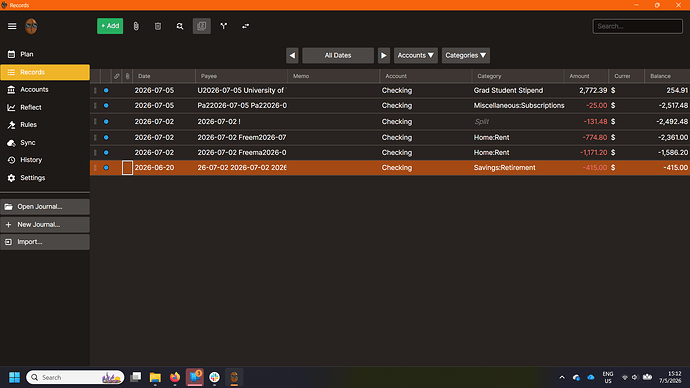Go to previous date range arrow

[x=292, y=55]
